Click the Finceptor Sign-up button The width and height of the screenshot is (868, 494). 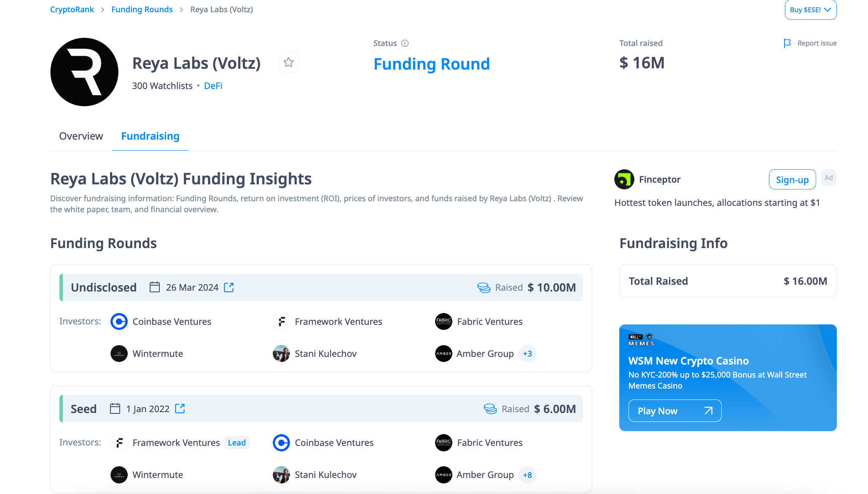792,180
